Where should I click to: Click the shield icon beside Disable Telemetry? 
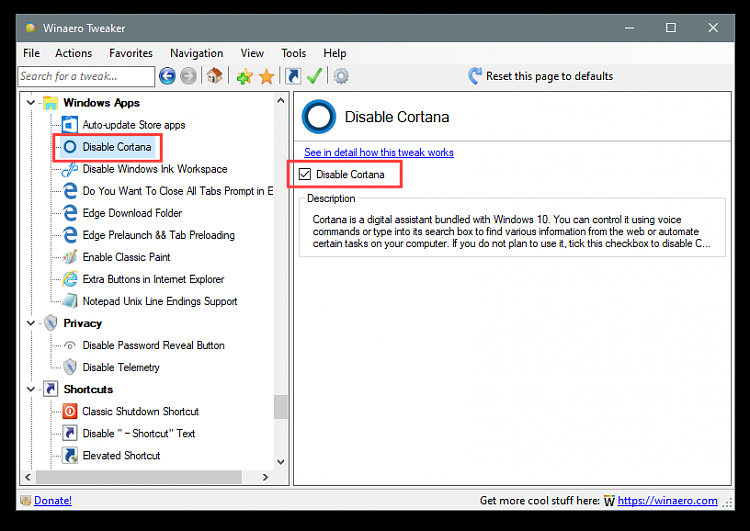(70, 367)
